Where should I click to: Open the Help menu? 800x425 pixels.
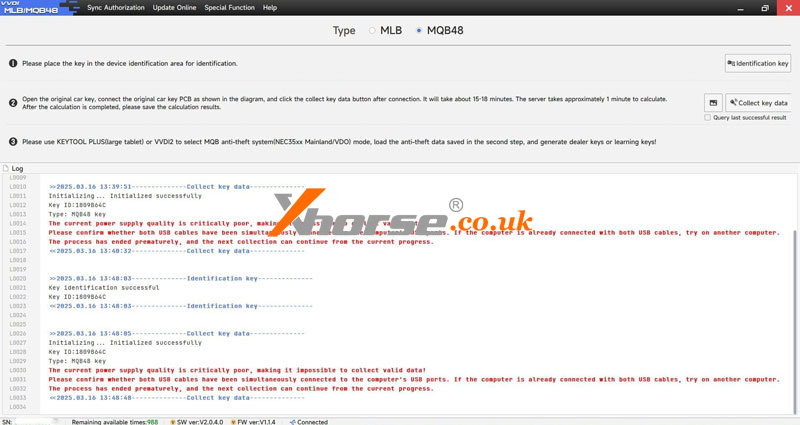click(270, 8)
